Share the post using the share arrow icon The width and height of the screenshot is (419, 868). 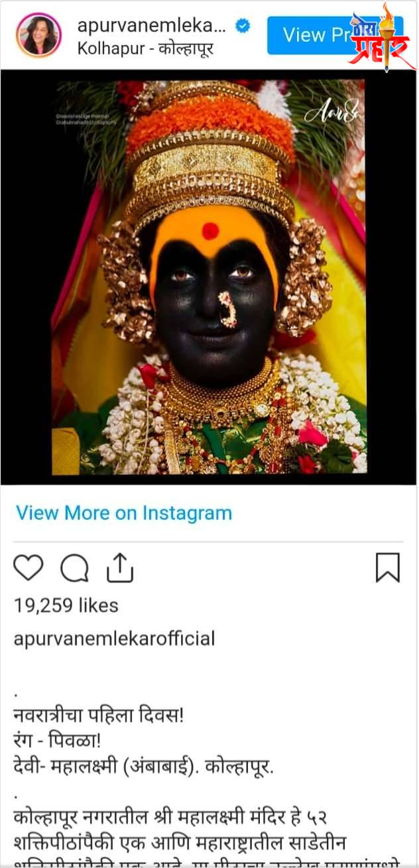pyautogui.click(x=120, y=566)
